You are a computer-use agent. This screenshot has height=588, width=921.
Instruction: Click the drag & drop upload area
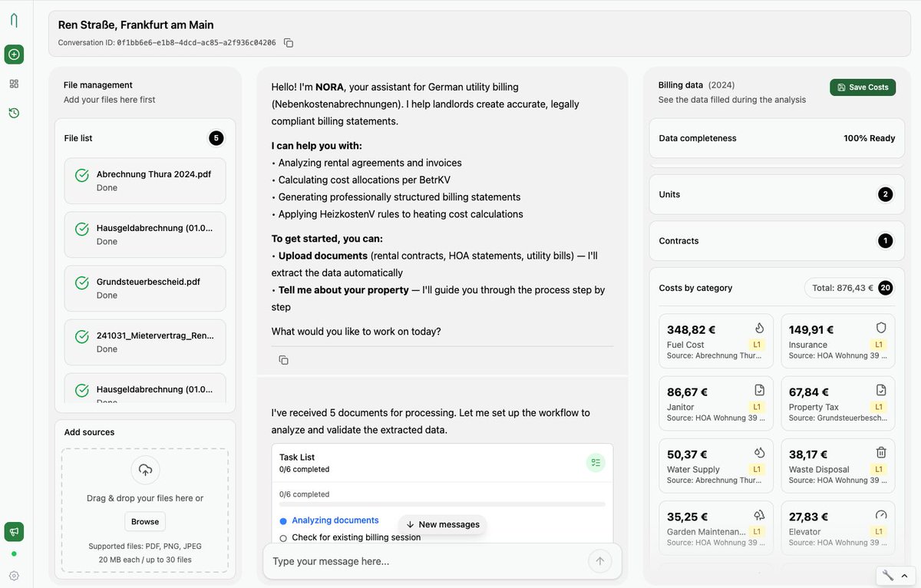(145, 510)
